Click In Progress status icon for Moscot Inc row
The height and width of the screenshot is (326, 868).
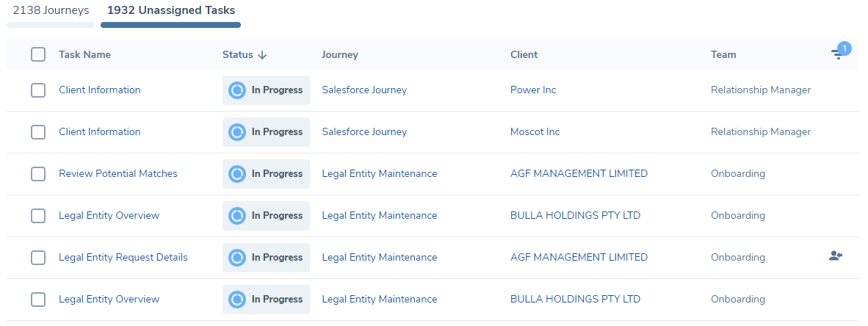(237, 132)
